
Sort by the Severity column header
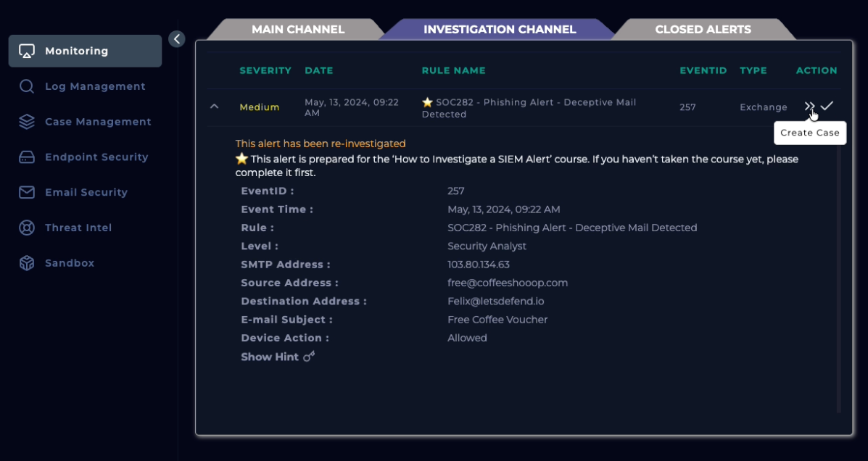265,70
